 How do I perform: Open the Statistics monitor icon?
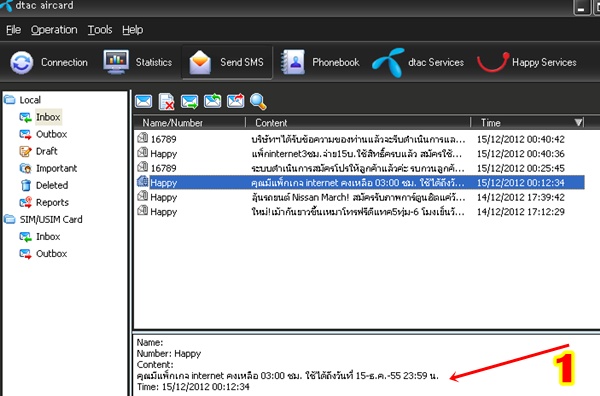coord(116,62)
